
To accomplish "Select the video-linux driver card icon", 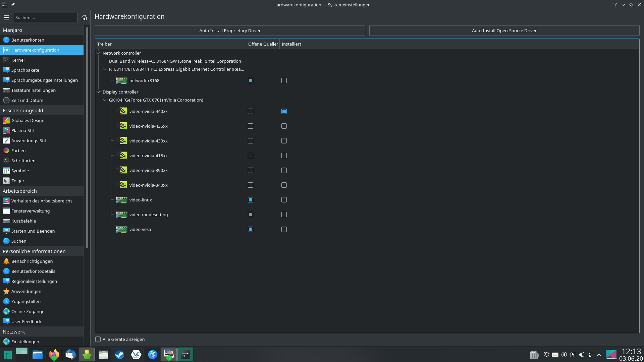I will [x=121, y=200].
